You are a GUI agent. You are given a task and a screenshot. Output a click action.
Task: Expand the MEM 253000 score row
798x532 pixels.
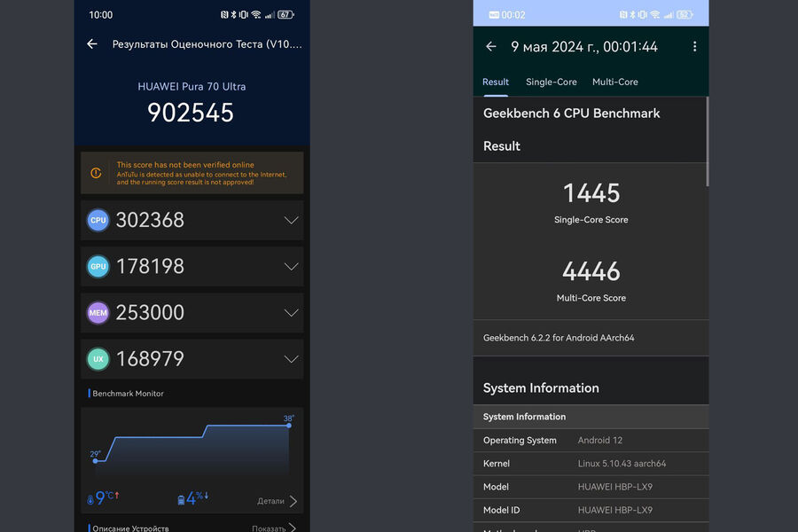(192, 313)
